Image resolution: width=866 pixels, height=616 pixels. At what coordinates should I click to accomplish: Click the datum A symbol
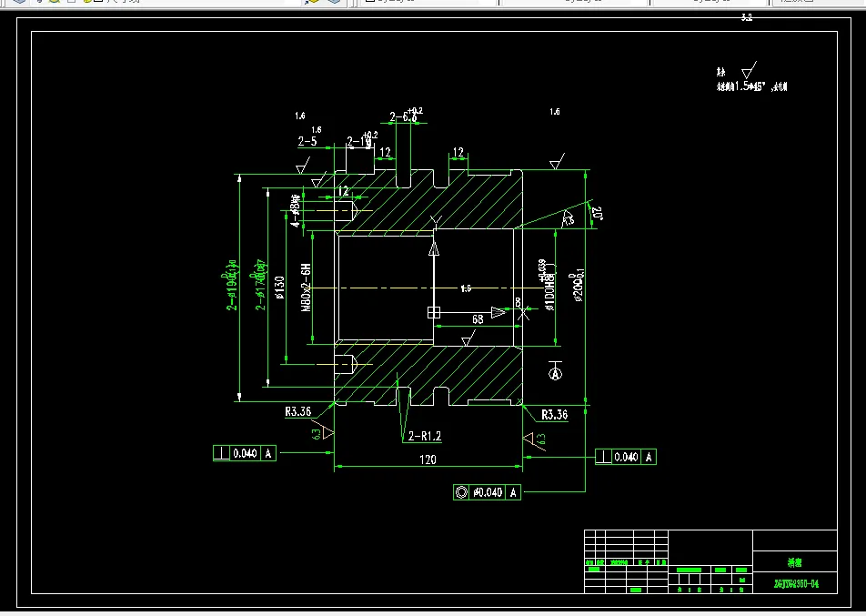(555, 371)
